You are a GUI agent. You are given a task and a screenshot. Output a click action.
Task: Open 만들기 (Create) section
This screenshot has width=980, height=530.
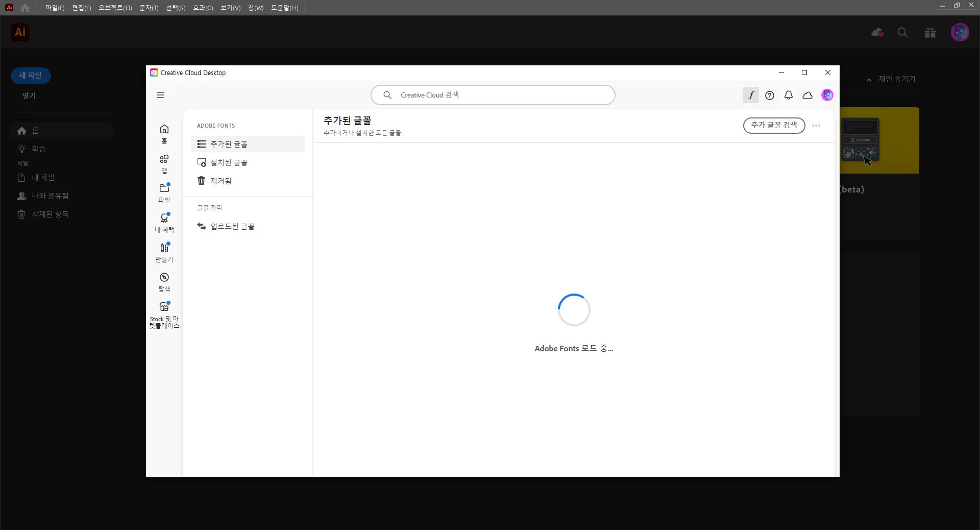[x=164, y=252]
